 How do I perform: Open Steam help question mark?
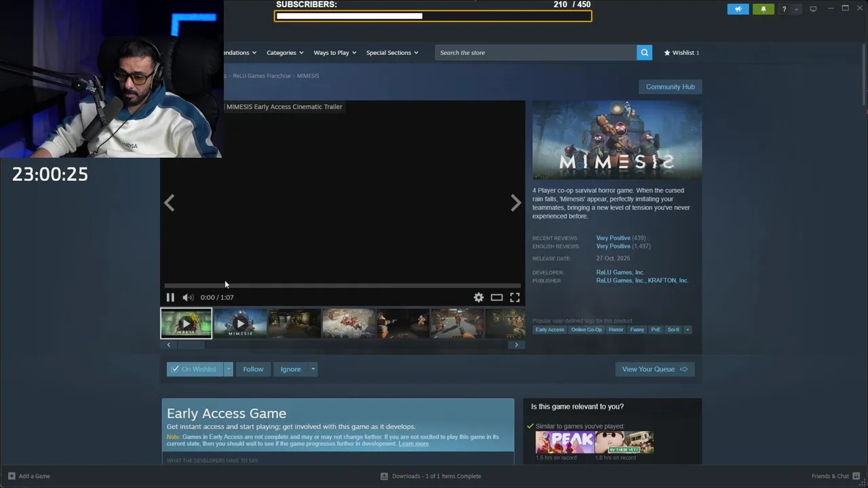pos(785,9)
